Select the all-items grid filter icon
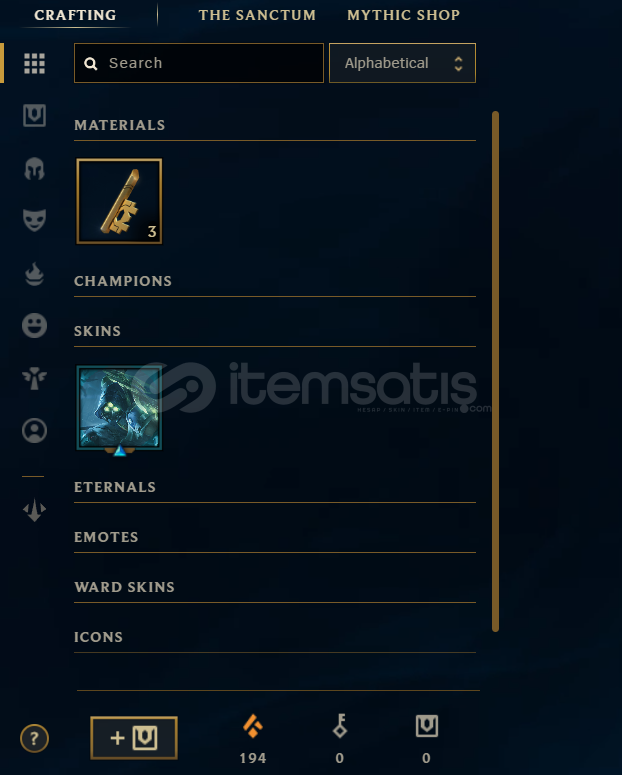Viewport: 622px width, 775px height. (x=35, y=63)
